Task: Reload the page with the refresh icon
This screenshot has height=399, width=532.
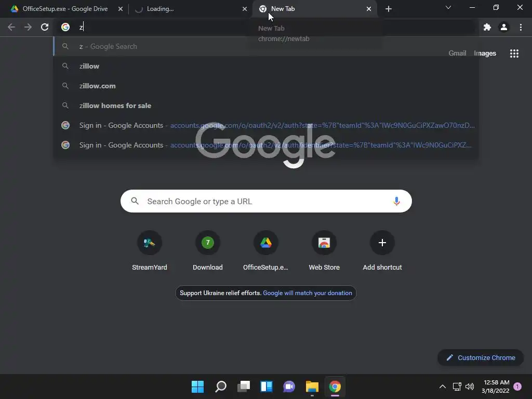Action: pos(45,27)
